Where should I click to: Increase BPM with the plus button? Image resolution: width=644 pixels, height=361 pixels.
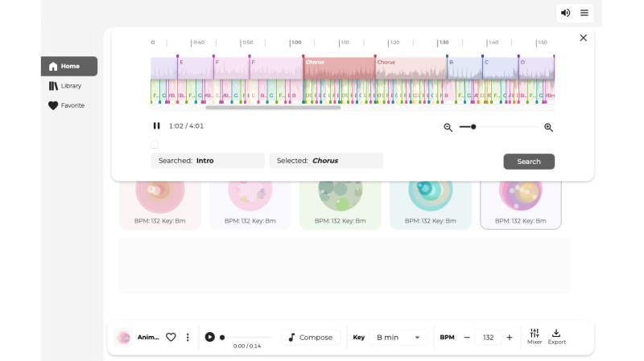[x=510, y=338]
